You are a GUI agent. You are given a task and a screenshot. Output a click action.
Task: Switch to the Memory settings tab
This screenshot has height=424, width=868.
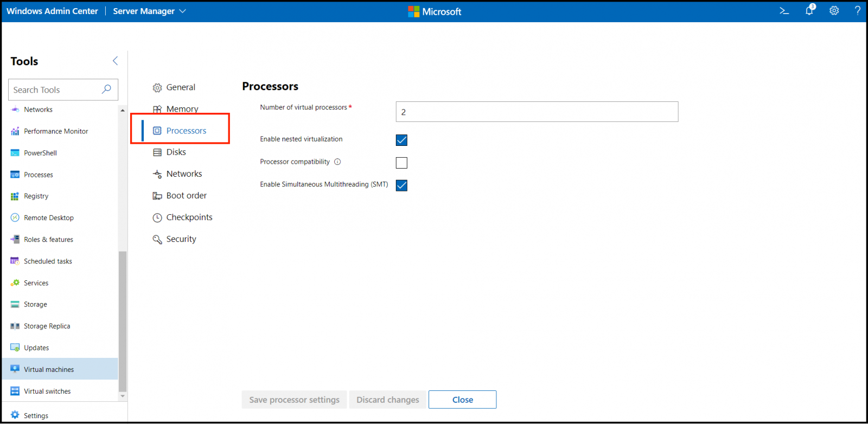182,109
